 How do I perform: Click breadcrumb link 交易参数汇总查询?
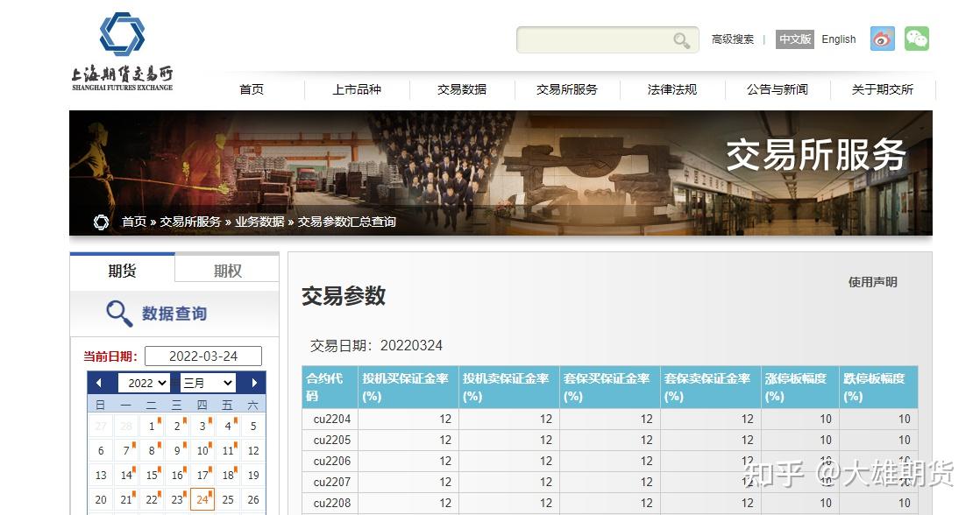347,222
